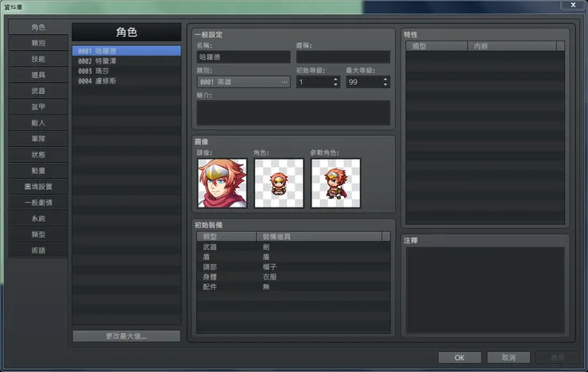588x372 pixels.
Task: Open the 動畫 tab
Action: [38, 171]
